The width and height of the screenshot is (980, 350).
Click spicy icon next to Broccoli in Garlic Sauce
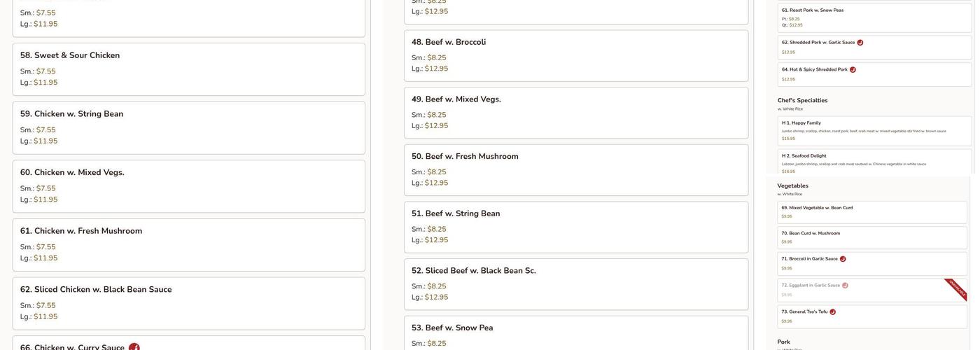843,259
